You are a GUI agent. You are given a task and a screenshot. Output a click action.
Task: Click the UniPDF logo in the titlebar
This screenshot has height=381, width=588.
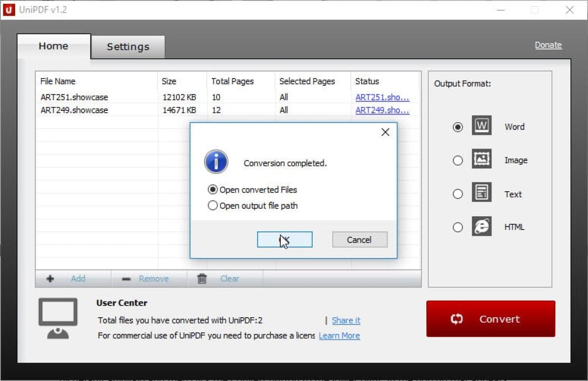(9, 10)
